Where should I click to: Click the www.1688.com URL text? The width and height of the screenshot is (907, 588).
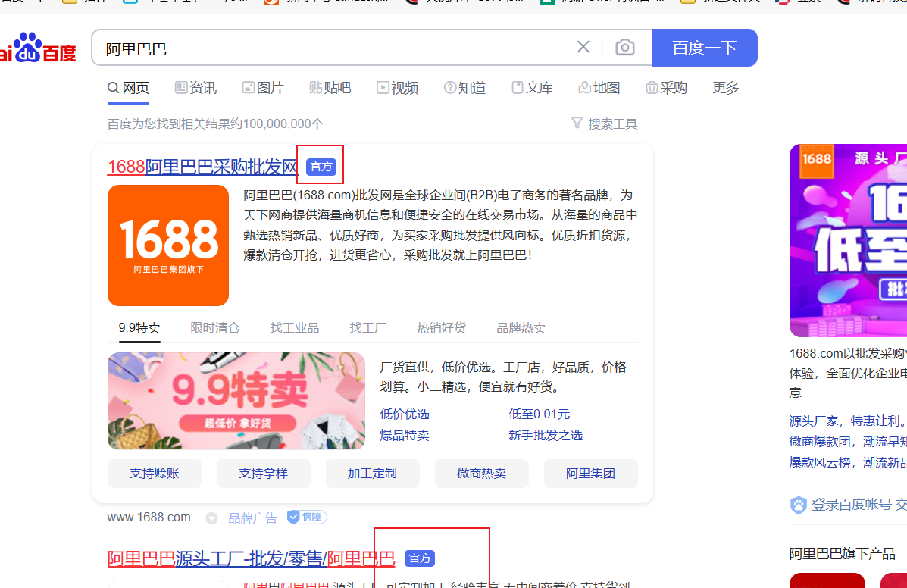[149, 518]
